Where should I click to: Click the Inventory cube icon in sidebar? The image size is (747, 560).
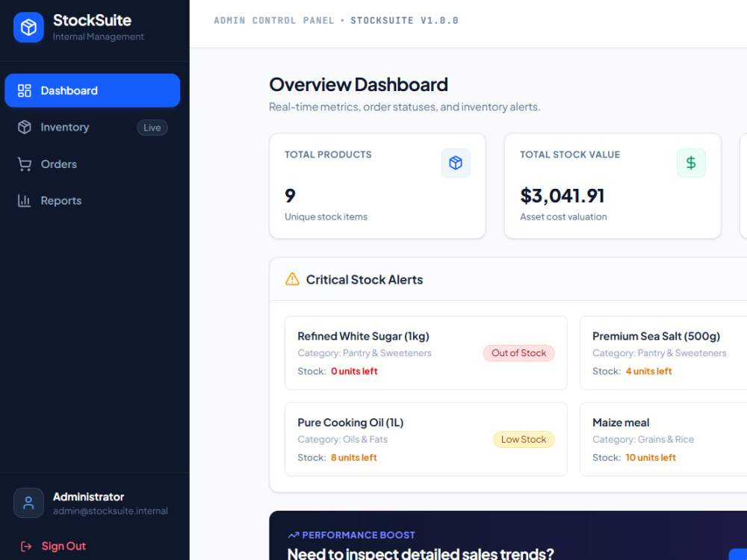point(25,127)
